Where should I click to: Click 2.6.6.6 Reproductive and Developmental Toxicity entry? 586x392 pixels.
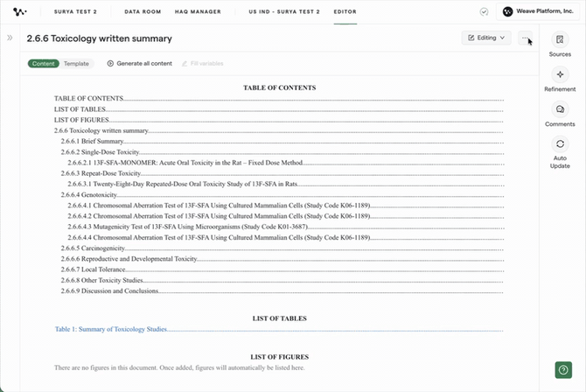(x=283, y=259)
